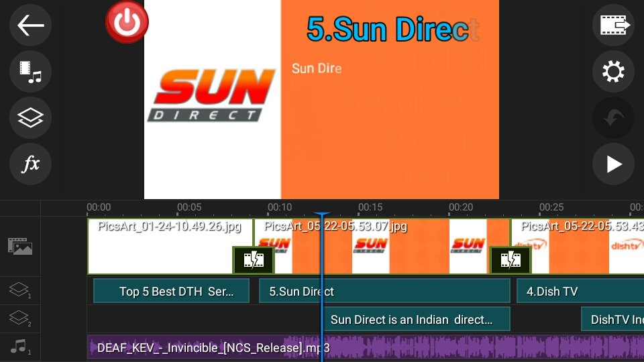Click the '5.Sun Direct' title in preview
The image size is (644, 362).
click(393, 29)
